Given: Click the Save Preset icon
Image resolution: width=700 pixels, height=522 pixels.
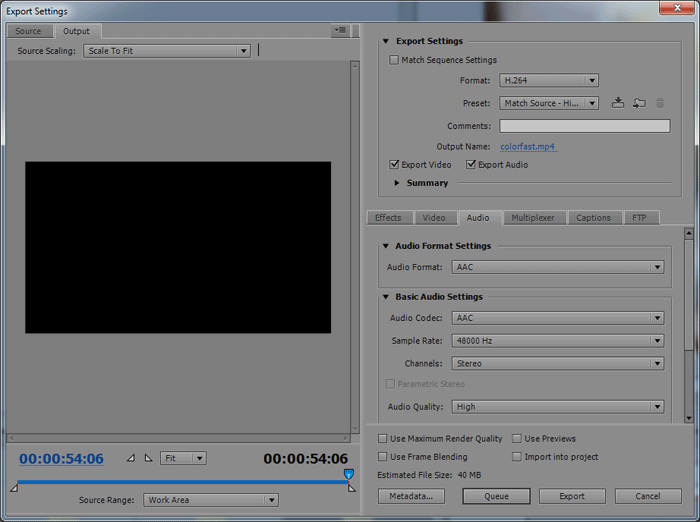Looking at the screenshot, I should tap(618, 103).
